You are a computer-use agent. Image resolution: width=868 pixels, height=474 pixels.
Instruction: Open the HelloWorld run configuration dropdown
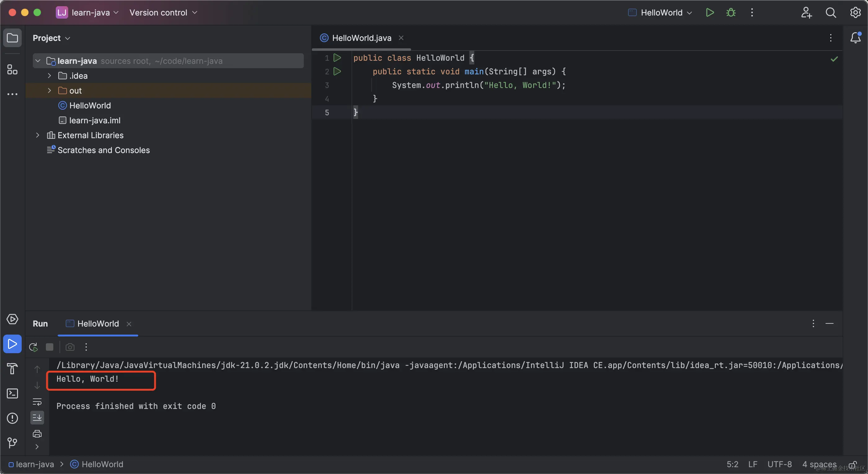(660, 12)
